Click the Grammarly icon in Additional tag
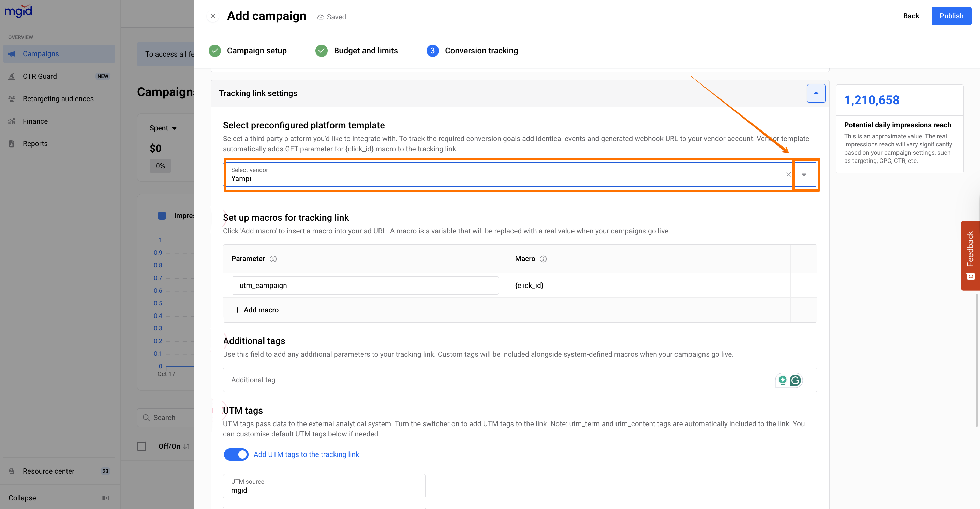The image size is (980, 509). pos(795,380)
